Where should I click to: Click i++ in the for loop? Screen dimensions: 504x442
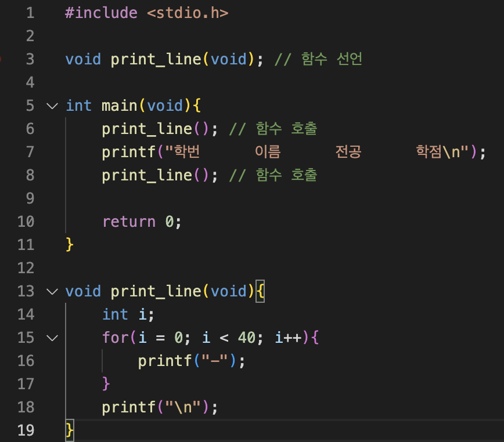(x=289, y=338)
